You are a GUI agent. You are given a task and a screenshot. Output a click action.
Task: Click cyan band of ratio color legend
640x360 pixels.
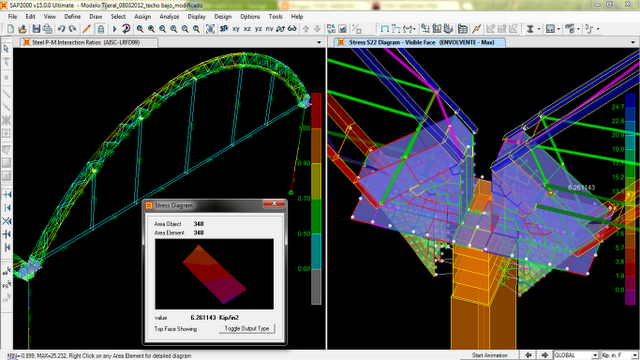tap(316, 251)
